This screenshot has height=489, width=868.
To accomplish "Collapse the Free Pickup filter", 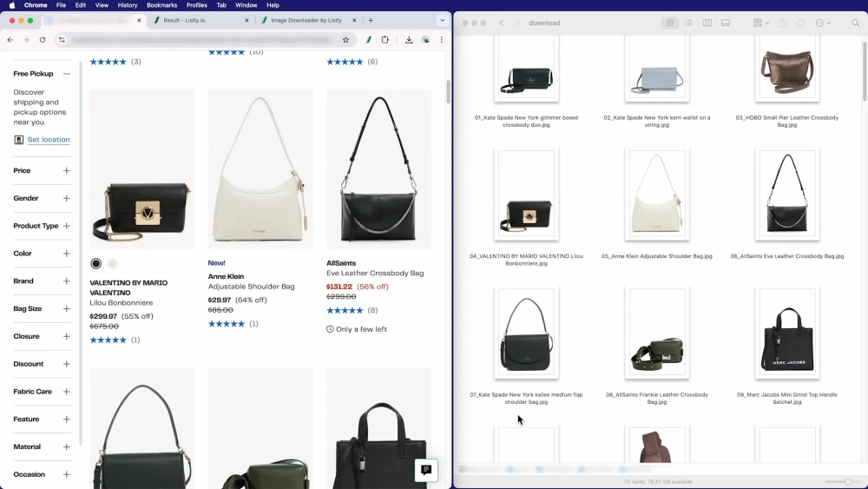I will [67, 74].
